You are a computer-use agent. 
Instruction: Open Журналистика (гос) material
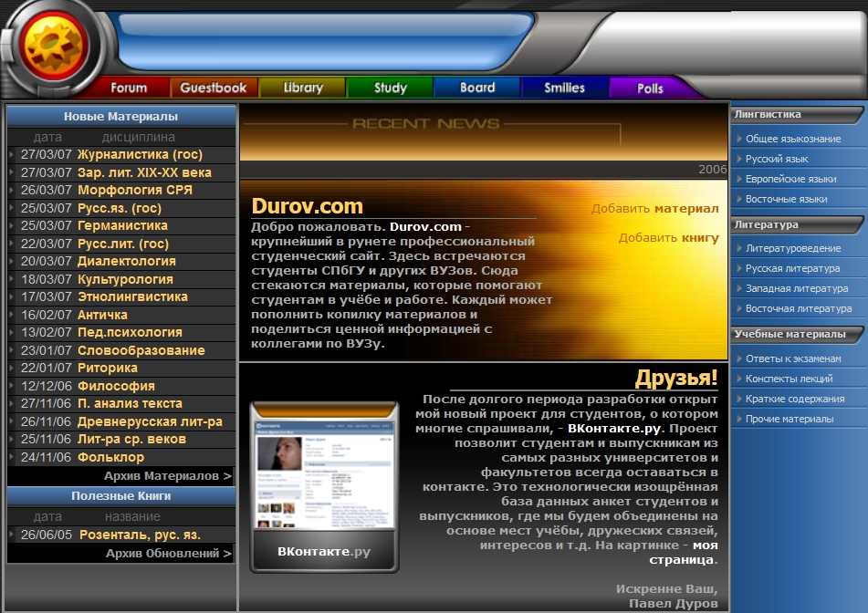(140, 154)
